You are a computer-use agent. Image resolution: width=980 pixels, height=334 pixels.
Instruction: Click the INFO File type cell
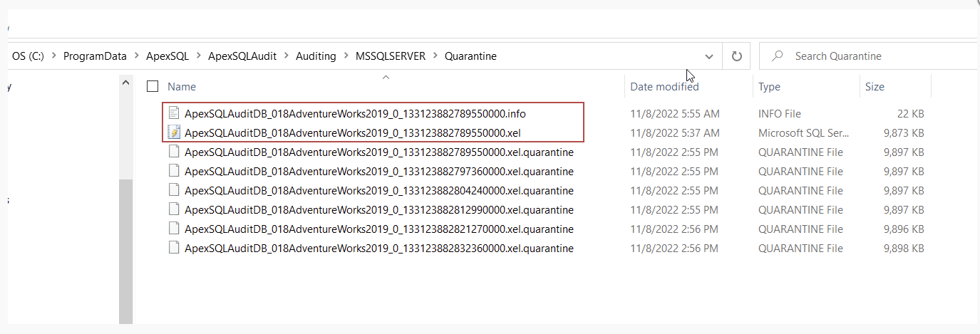pos(779,113)
